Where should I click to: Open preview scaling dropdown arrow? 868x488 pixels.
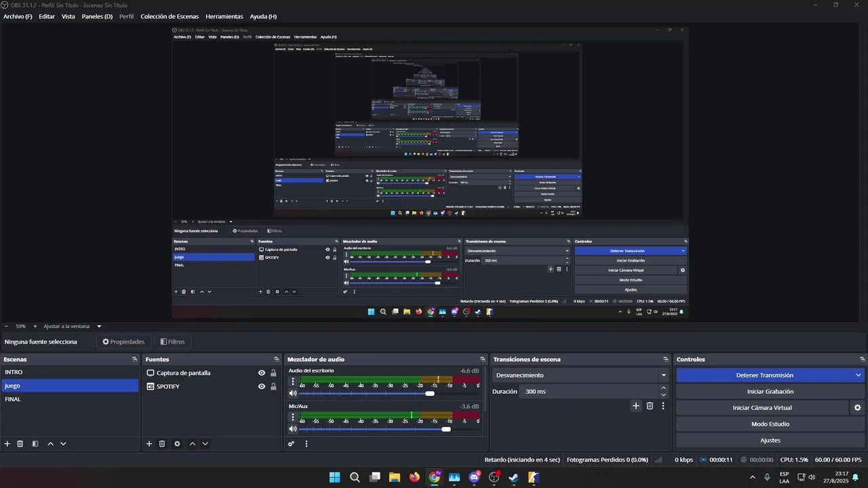pyautogui.click(x=99, y=326)
